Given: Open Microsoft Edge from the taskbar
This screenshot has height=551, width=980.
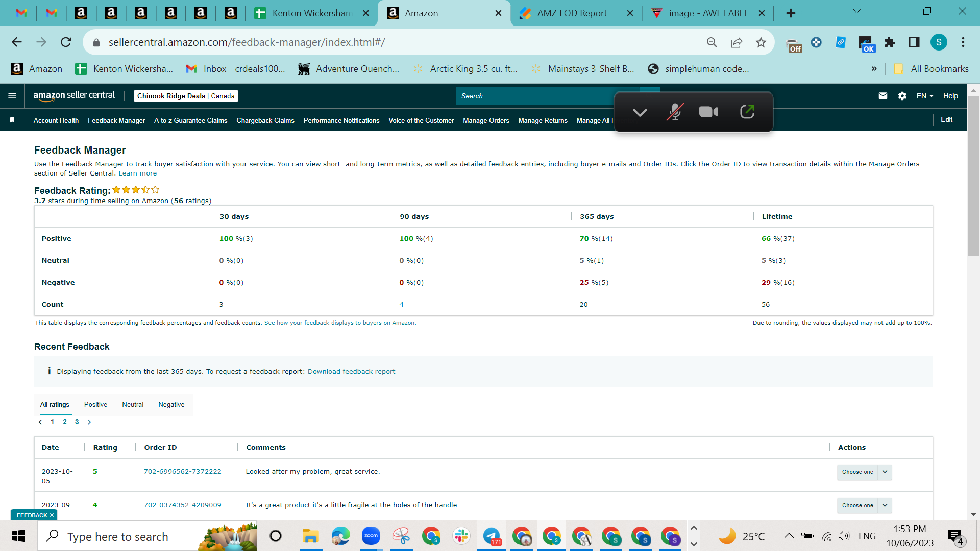Looking at the screenshot, I should (x=340, y=536).
